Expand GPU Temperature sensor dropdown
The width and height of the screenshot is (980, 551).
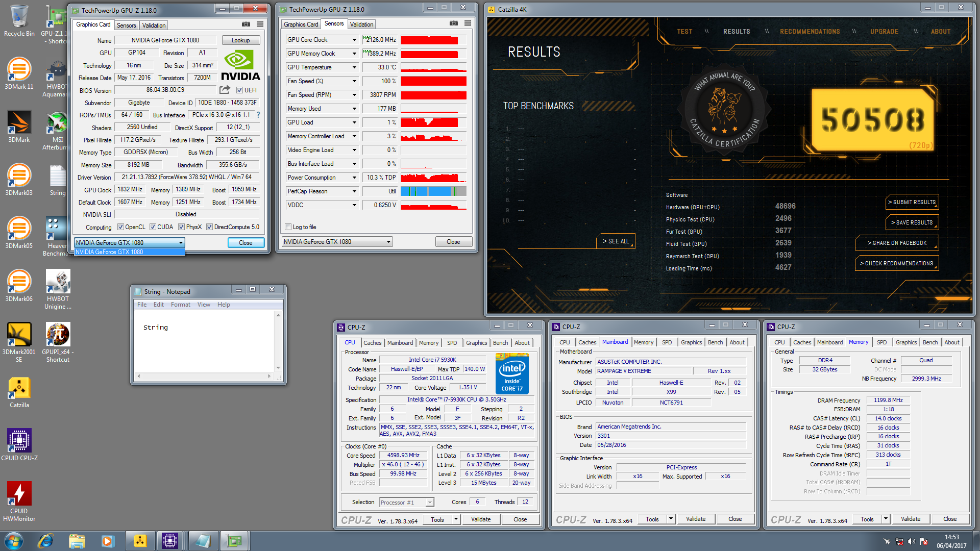tap(354, 67)
